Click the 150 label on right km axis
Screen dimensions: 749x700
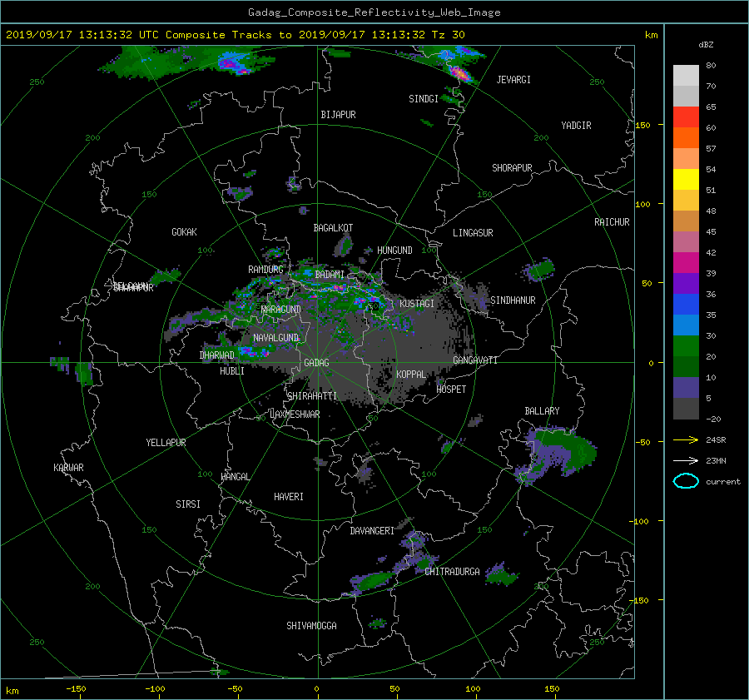(x=642, y=125)
